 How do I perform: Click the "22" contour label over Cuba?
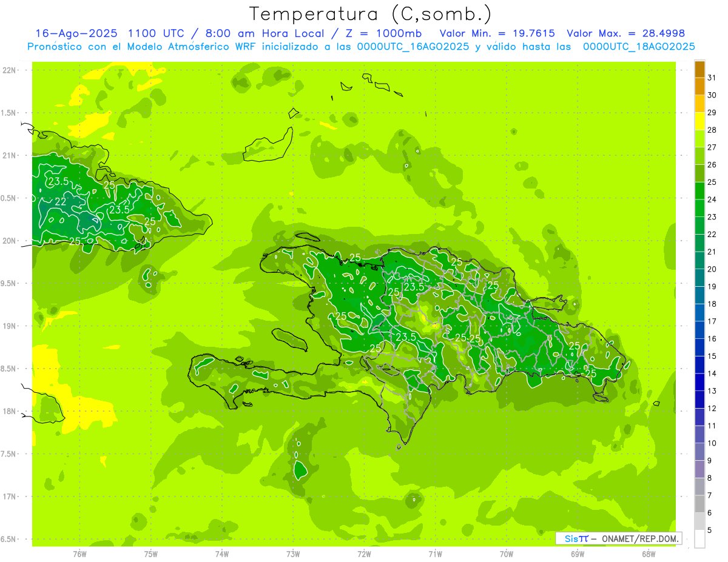(x=61, y=202)
